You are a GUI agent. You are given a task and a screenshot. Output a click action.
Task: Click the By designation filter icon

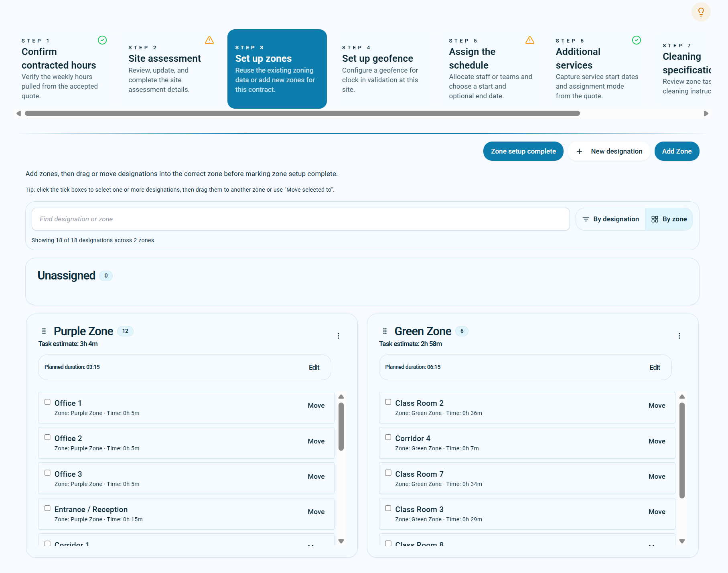click(x=586, y=219)
